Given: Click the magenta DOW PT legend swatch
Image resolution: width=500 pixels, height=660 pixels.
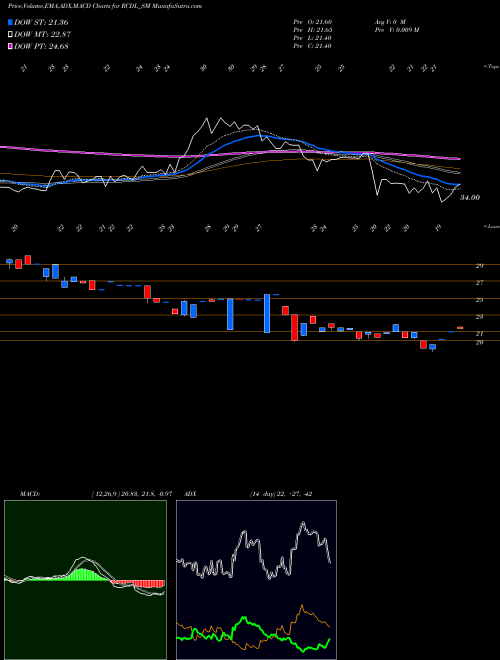Looking at the screenshot, I should pyautogui.click(x=10, y=46).
